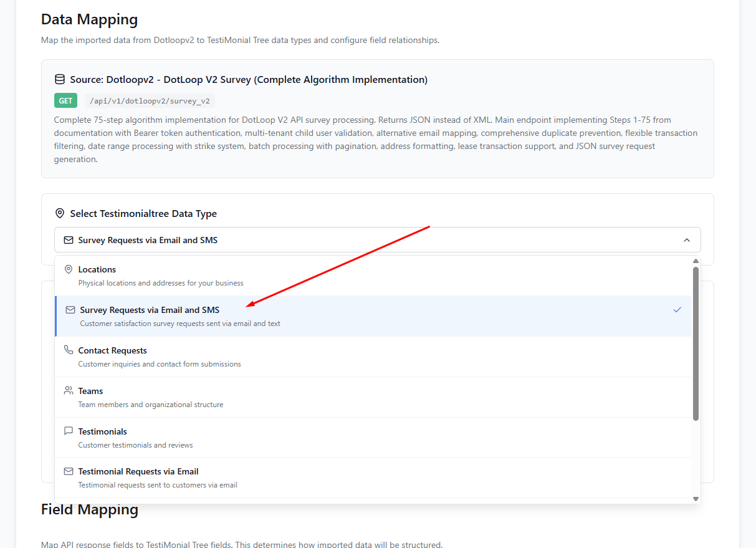Select the Testimonials option
This screenshot has height=548, width=756.
coord(373,438)
